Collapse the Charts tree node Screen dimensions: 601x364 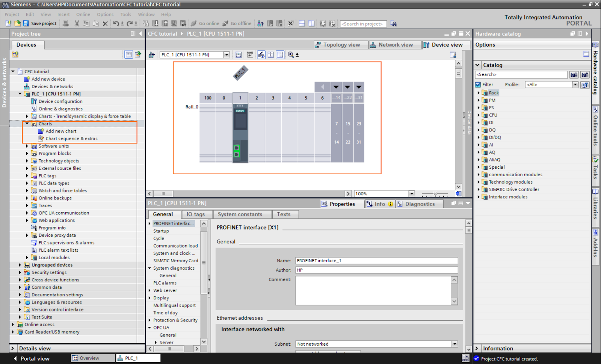click(27, 124)
